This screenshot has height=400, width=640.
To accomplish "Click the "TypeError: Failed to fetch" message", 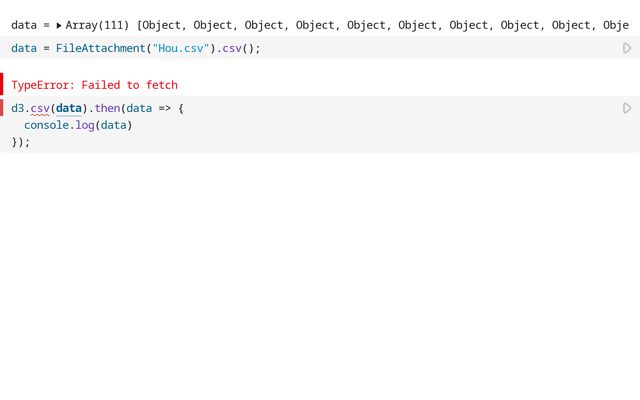I will (x=94, y=85).
